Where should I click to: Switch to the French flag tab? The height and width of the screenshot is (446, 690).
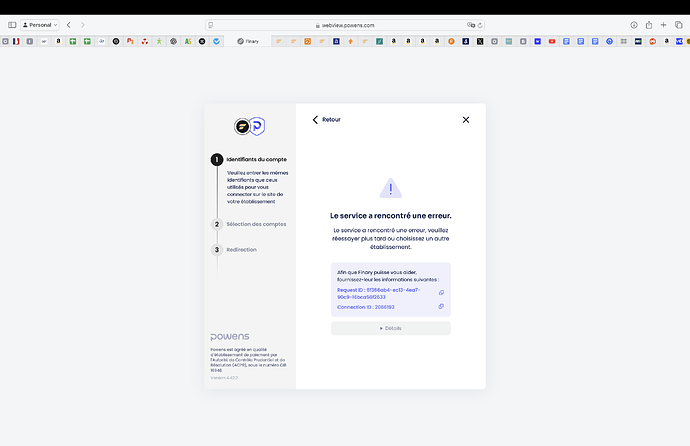click(x=16, y=41)
